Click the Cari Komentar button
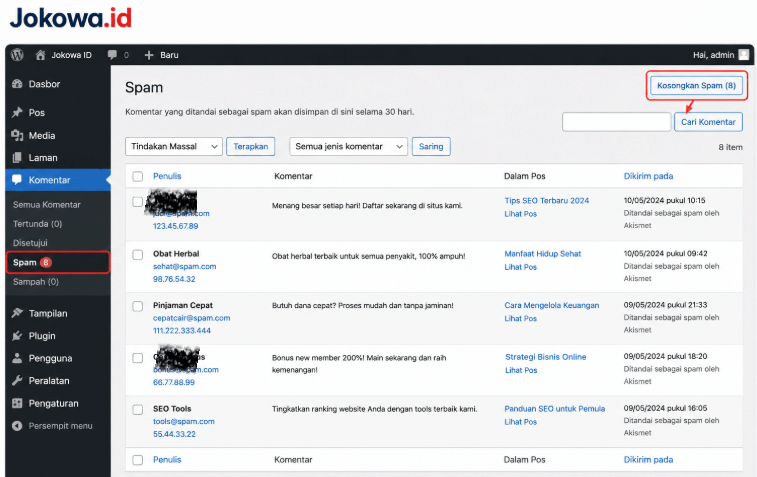Screen dimensions: 757x477 pyautogui.click(x=708, y=122)
